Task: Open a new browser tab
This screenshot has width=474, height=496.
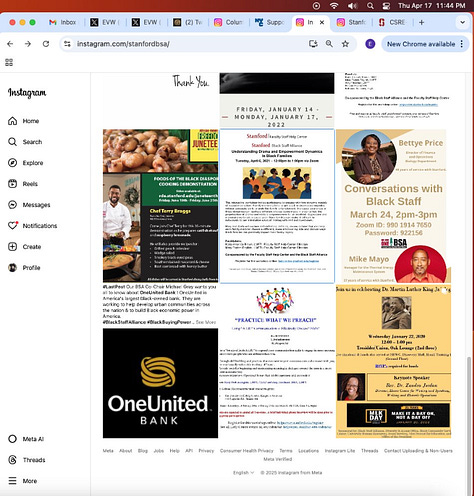Action: (x=421, y=22)
